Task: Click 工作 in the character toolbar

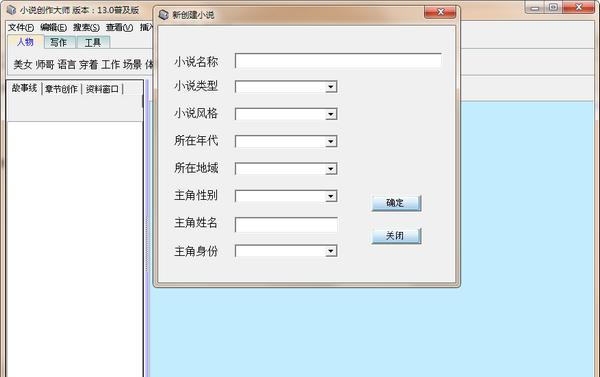Action: tap(111, 65)
